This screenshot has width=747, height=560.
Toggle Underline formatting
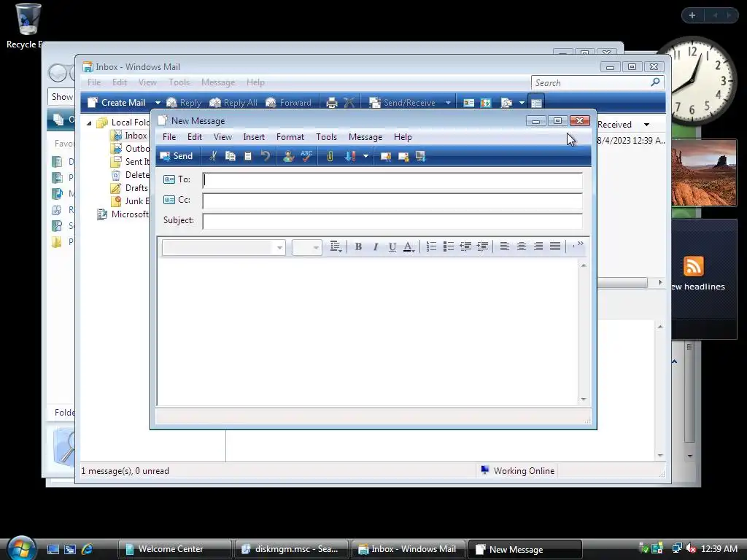coord(392,246)
